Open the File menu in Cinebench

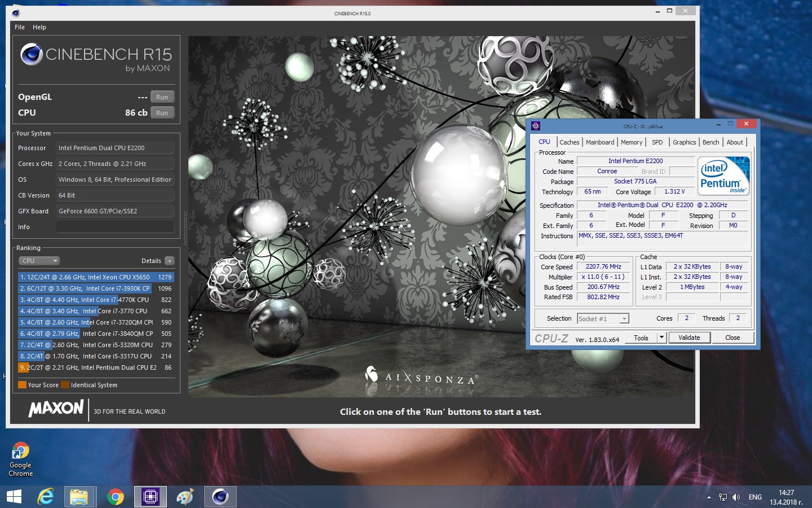[20, 27]
